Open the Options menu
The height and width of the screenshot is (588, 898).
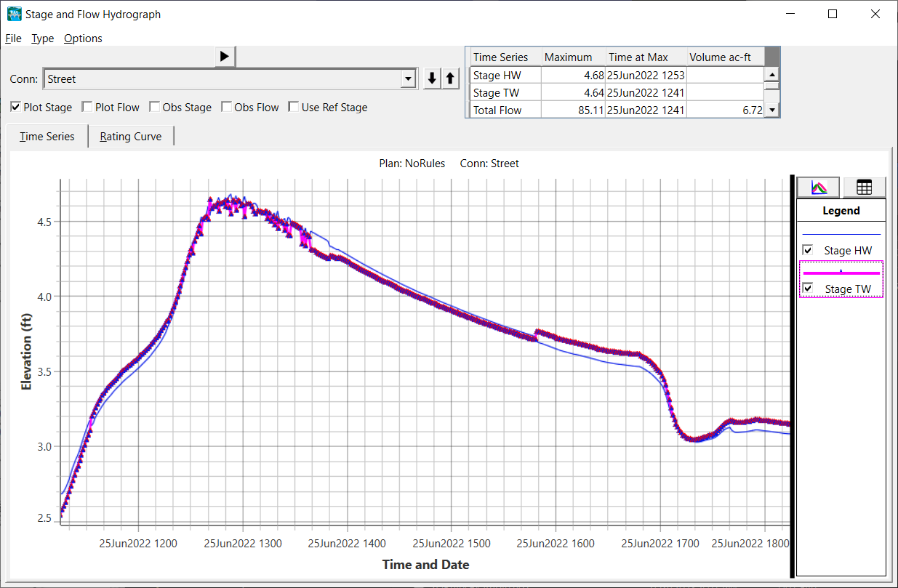click(x=83, y=39)
